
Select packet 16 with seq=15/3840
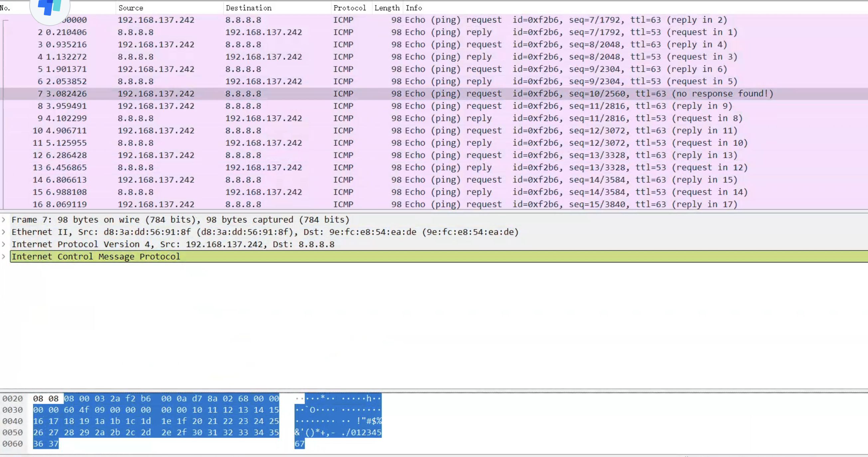(404, 205)
